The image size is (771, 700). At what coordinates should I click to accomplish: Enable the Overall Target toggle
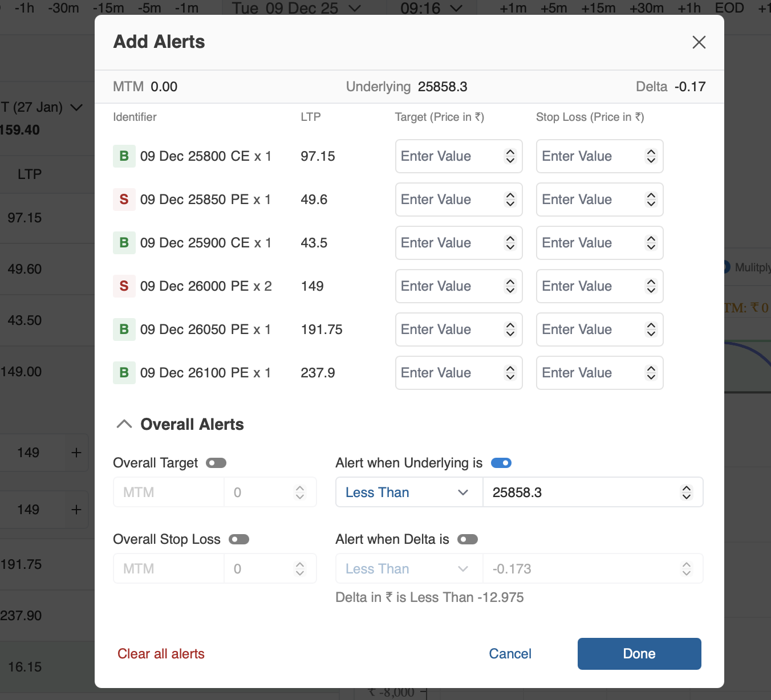(x=216, y=463)
